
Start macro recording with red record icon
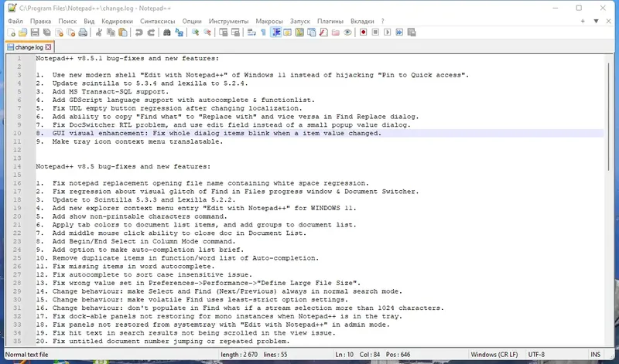click(x=363, y=32)
